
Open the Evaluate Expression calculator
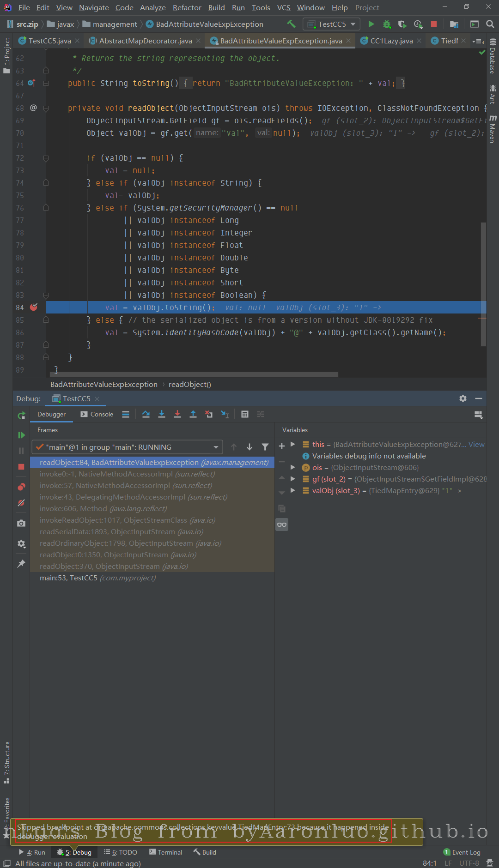pyautogui.click(x=245, y=414)
